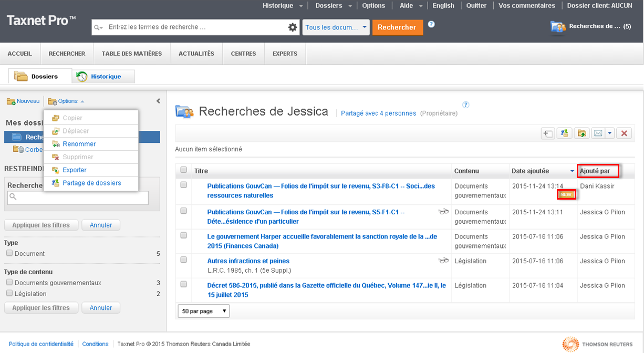Open the Aide dropdown in top bar
Viewport: 644px width, 353px height.
[x=411, y=6]
